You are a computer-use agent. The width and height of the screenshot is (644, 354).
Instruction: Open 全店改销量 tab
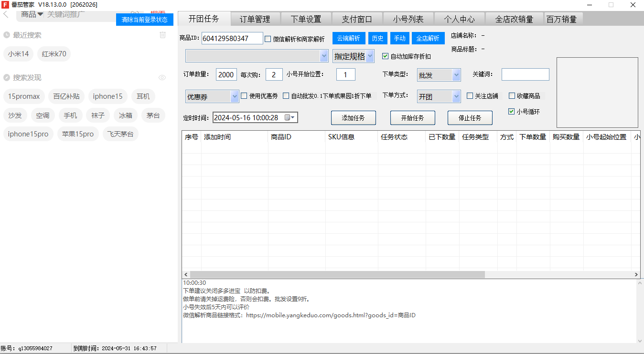pyautogui.click(x=515, y=19)
